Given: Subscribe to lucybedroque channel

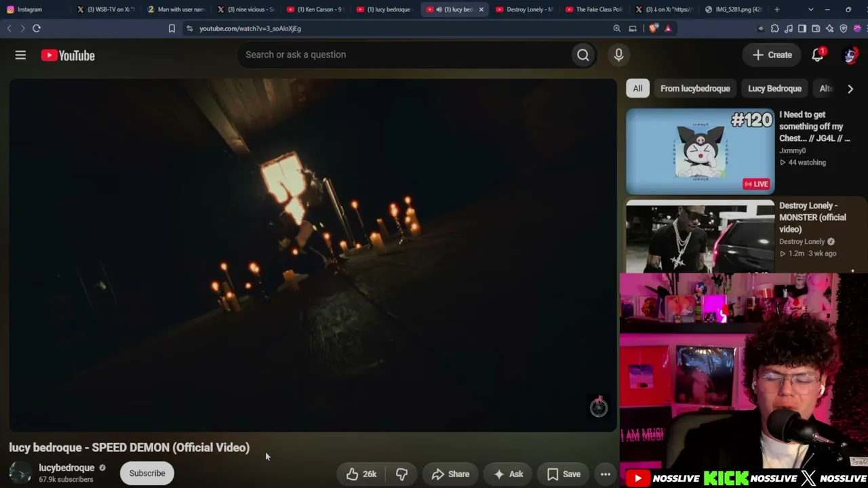Looking at the screenshot, I should tap(147, 473).
